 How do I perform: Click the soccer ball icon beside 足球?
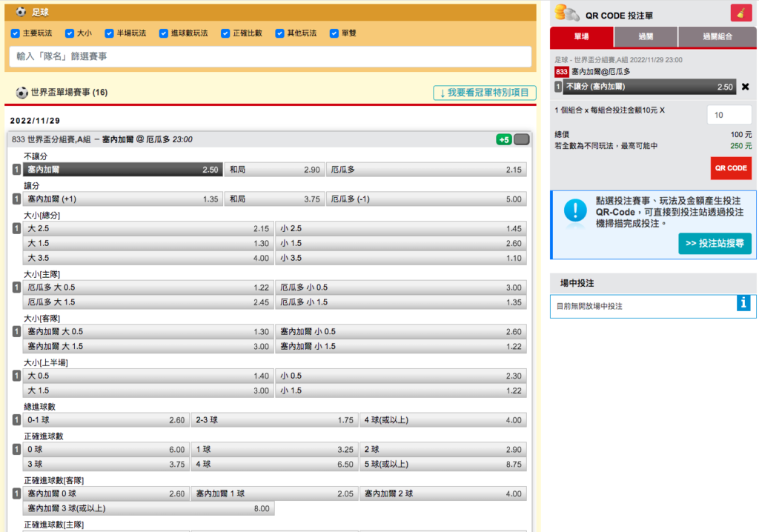tap(20, 12)
